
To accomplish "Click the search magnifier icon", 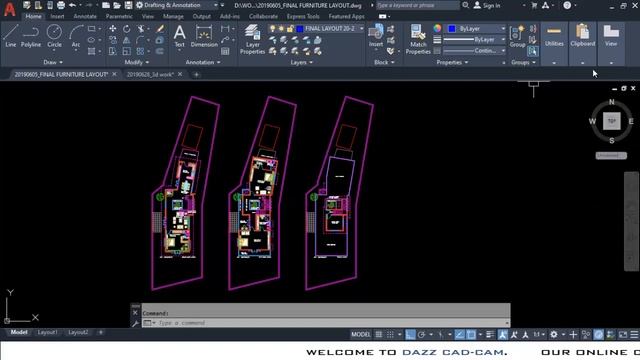I will point(466,5).
